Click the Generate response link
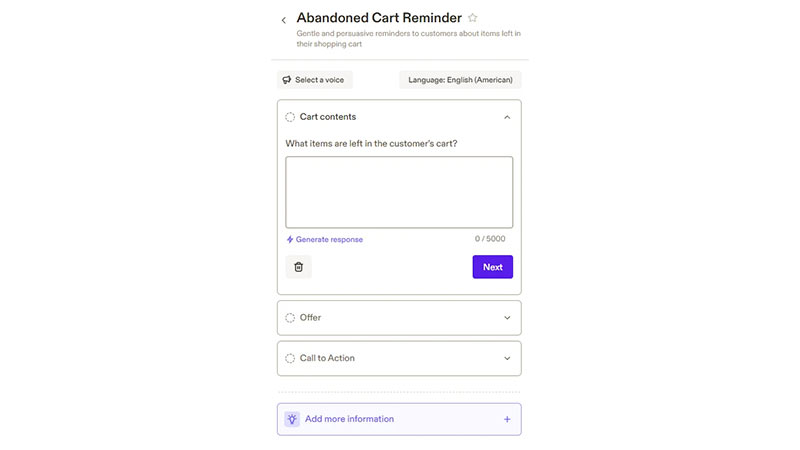 click(x=329, y=239)
